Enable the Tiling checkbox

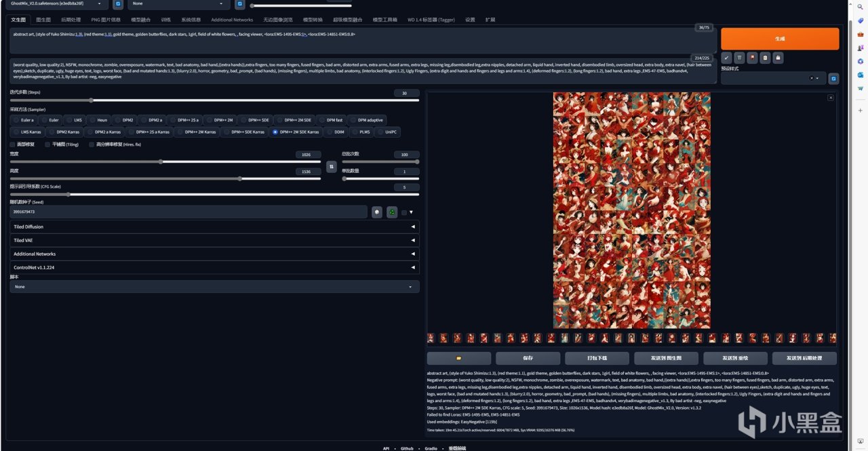pos(47,144)
